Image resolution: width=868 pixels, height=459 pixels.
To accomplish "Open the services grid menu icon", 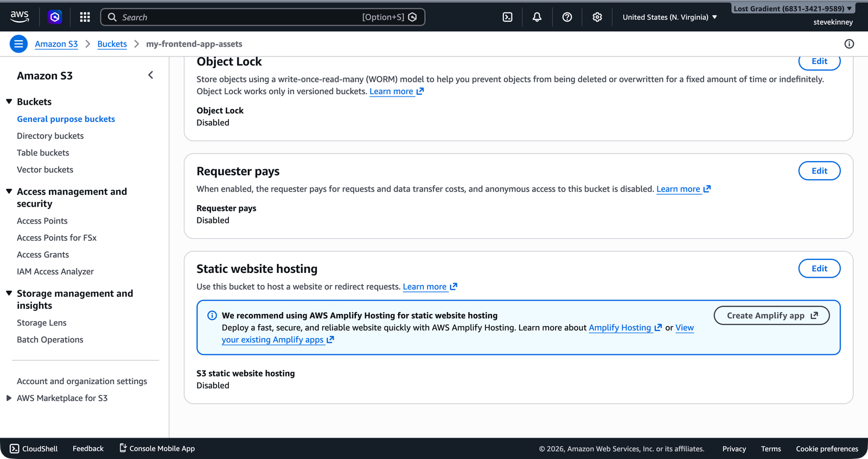I will tap(85, 17).
